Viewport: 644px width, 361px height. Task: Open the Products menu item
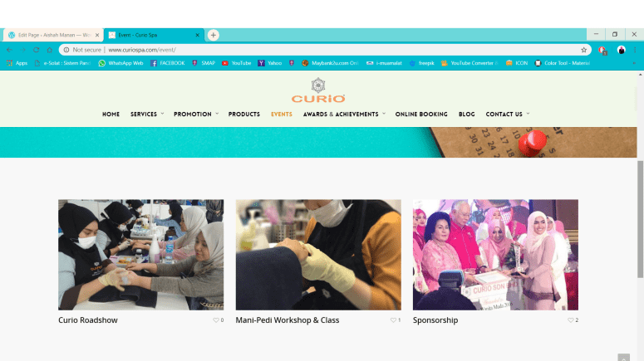click(x=244, y=114)
